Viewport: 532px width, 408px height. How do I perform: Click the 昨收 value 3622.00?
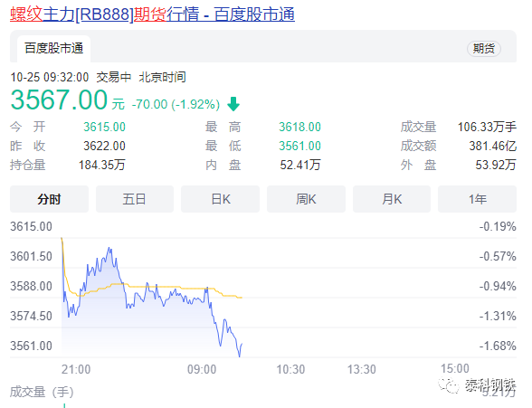point(105,146)
